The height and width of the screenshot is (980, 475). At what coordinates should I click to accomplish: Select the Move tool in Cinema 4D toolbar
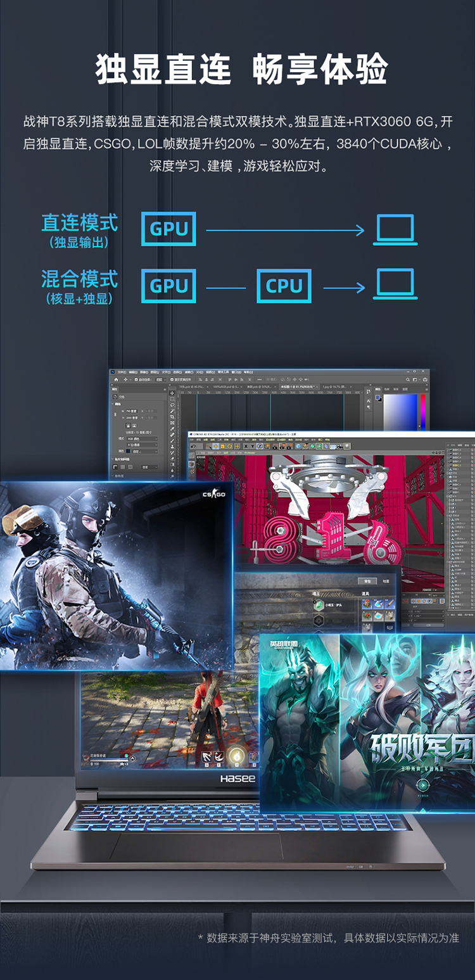click(x=216, y=446)
